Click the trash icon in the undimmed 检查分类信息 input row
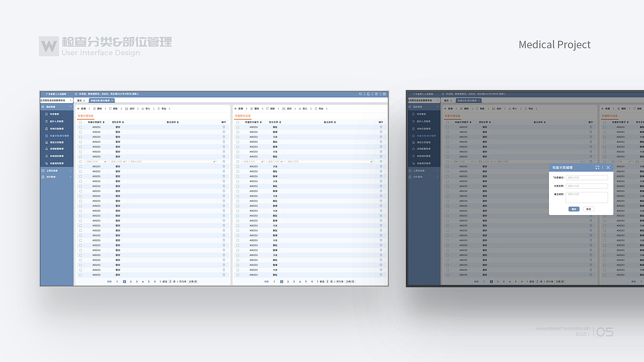644x362 pixels. [x=224, y=161]
